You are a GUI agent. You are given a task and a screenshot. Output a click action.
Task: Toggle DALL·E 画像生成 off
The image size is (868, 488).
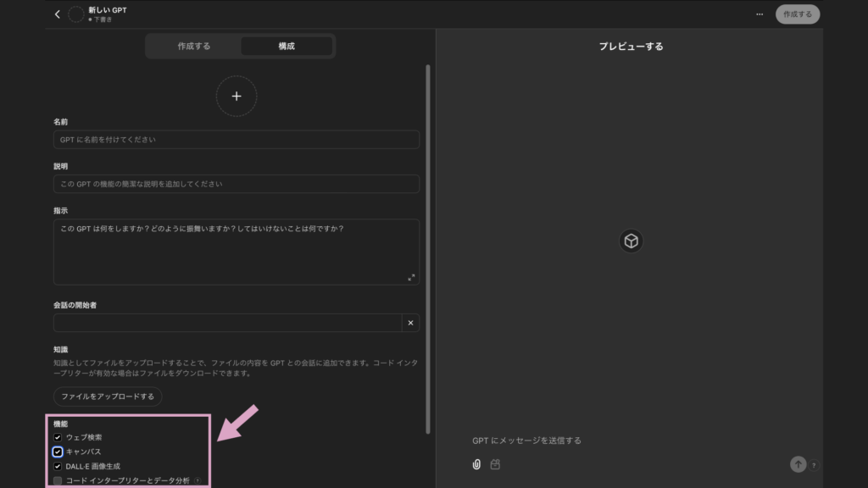[58, 465]
